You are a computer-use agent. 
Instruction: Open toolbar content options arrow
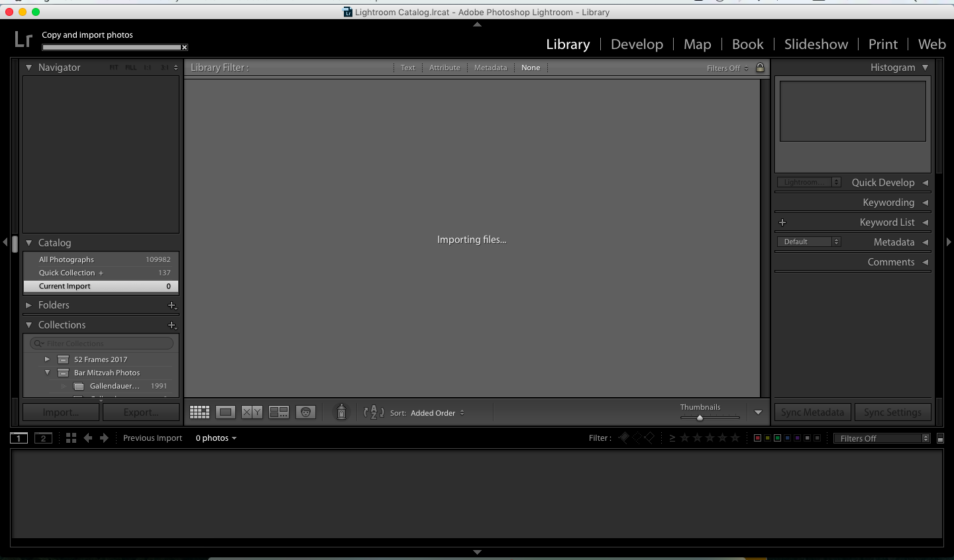click(758, 412)
